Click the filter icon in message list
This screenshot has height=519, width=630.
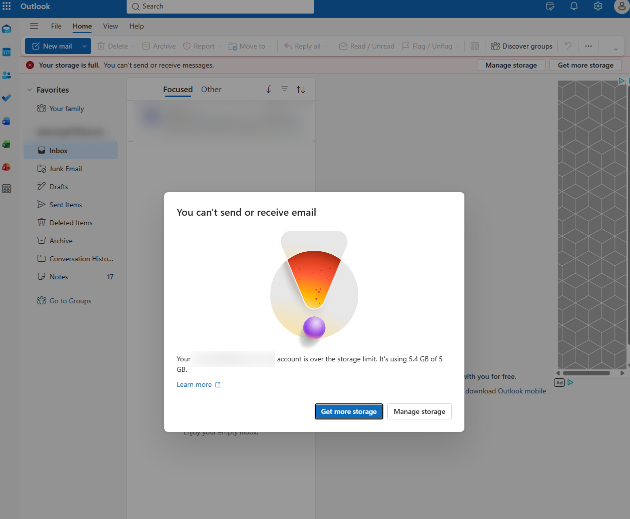284,89
